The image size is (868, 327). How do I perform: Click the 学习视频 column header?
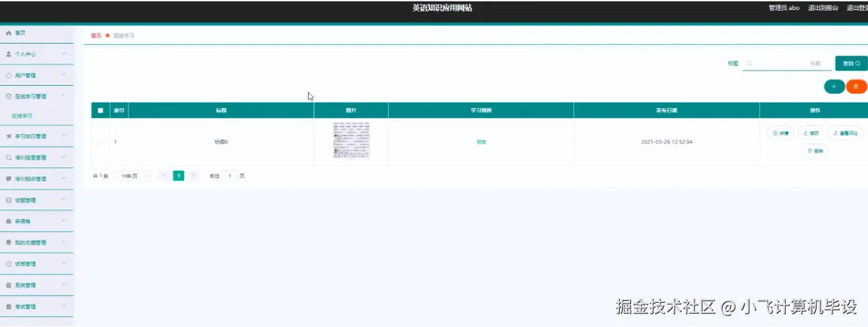point(481,111)
